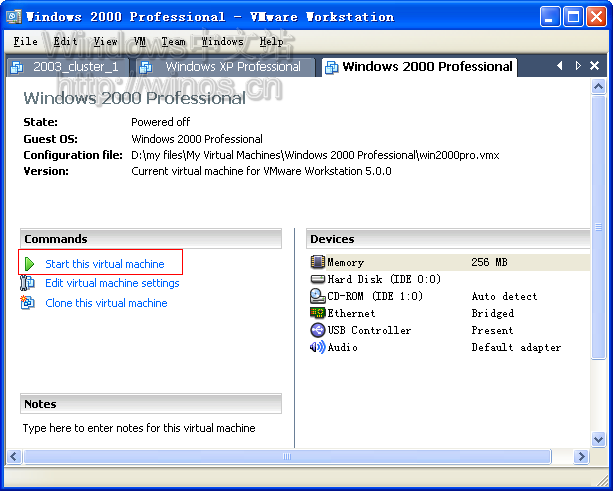Viewport: 613px width, 491px height.
Task: Click the configuration file path text
Action: [315, 155]
